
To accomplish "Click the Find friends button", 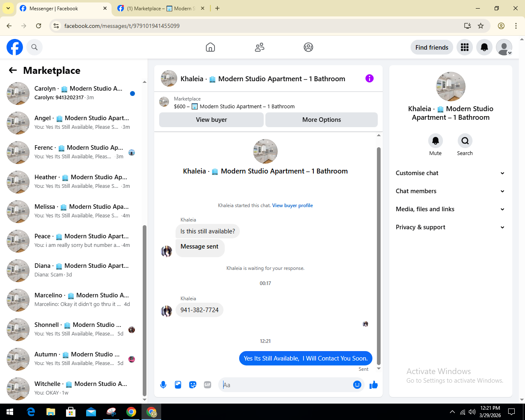I will [x=432, y=47].
